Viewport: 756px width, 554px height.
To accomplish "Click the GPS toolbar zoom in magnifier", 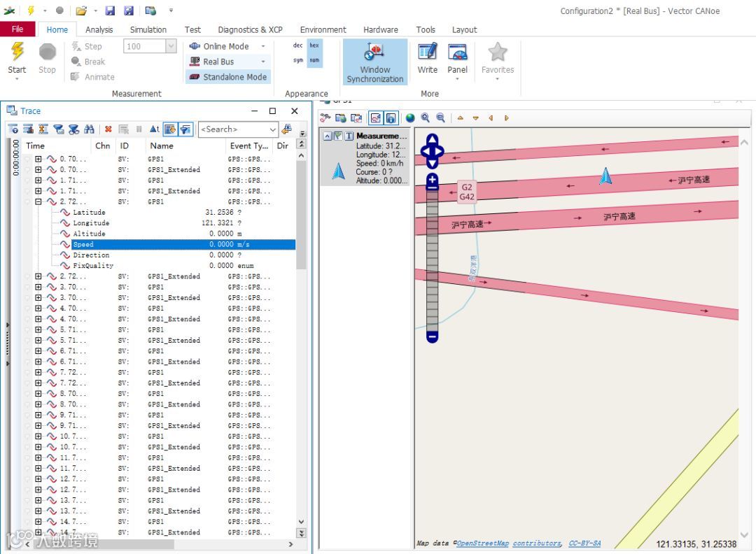I will [426, 118].
